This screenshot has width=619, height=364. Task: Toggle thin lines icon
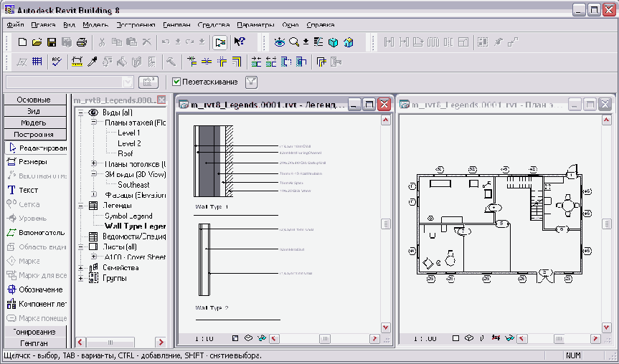(318, 42)
